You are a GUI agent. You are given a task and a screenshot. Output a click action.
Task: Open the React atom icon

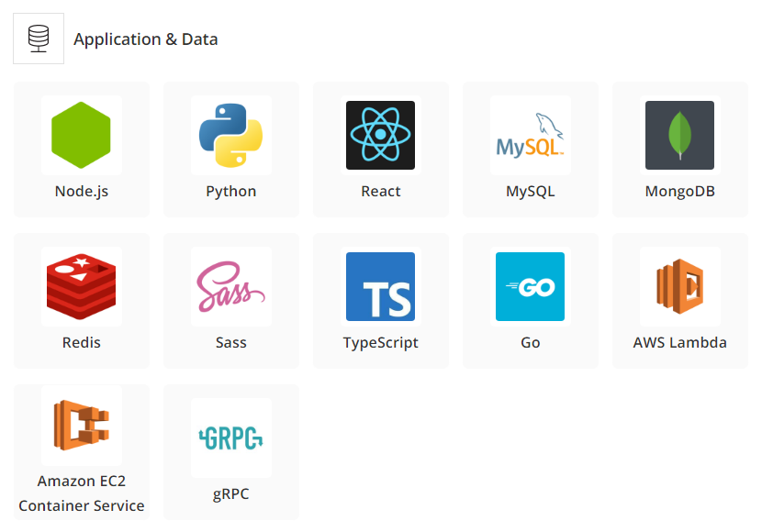380,135
